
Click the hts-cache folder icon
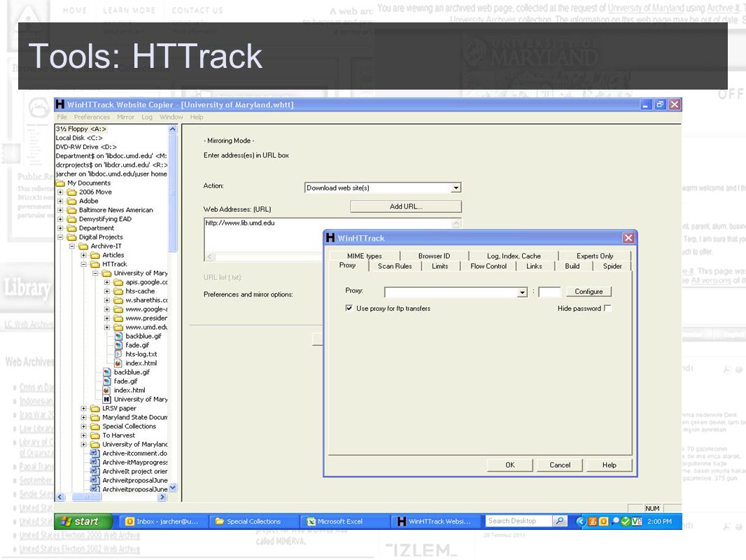[118, 292]
